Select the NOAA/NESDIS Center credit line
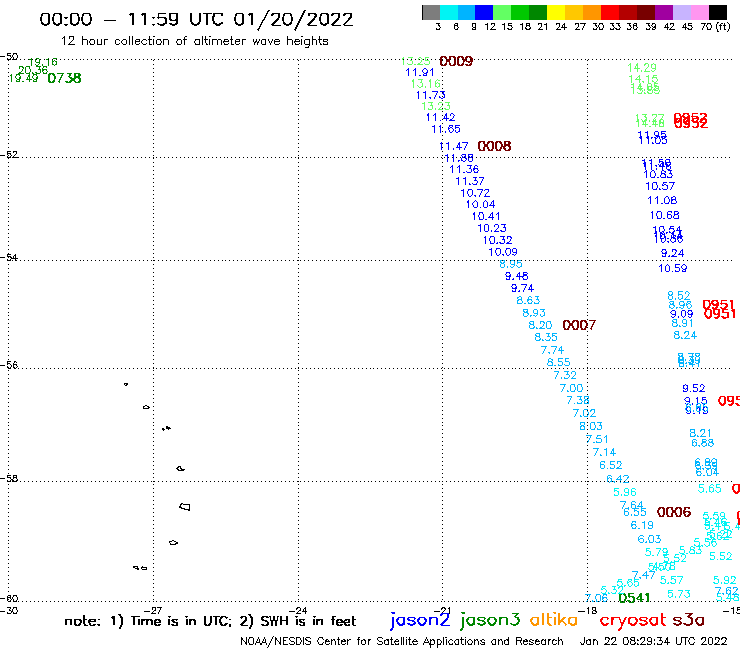Viewport: 740px width, 650px height. [402, 641]
